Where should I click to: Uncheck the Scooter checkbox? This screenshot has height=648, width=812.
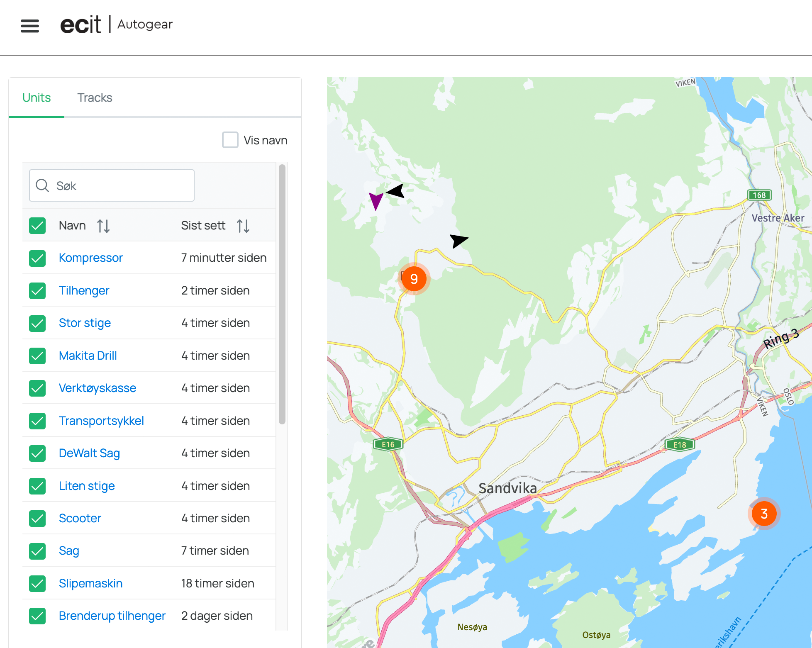click(37, 519)
